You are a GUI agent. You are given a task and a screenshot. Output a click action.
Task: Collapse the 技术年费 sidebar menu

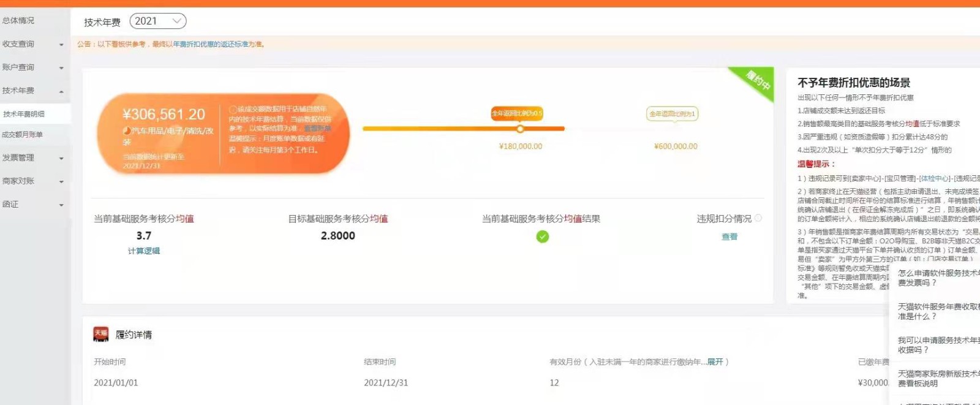[x=35, y=91]
